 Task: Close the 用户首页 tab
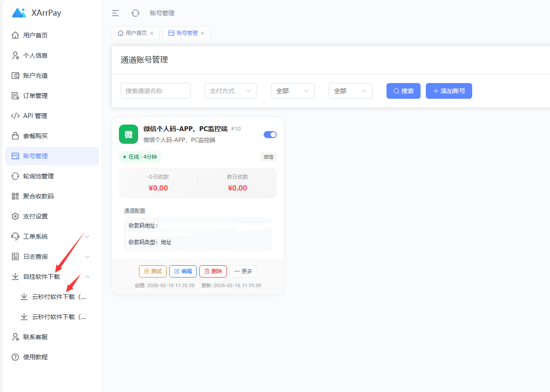(152, 33)
